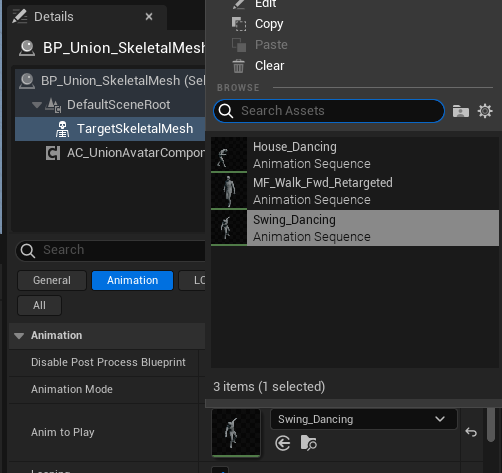Viewport: 502px width, 473px height.
Task: Click the folder filter icon beside asset search
Action: [461, 111]
